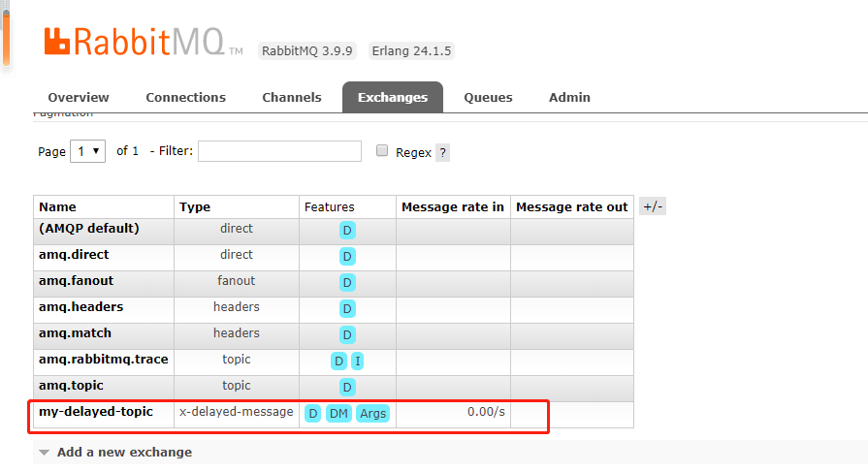
Task: Open the amq.rabbitmq.trace exchange
Action: click(x=104, y=360)
